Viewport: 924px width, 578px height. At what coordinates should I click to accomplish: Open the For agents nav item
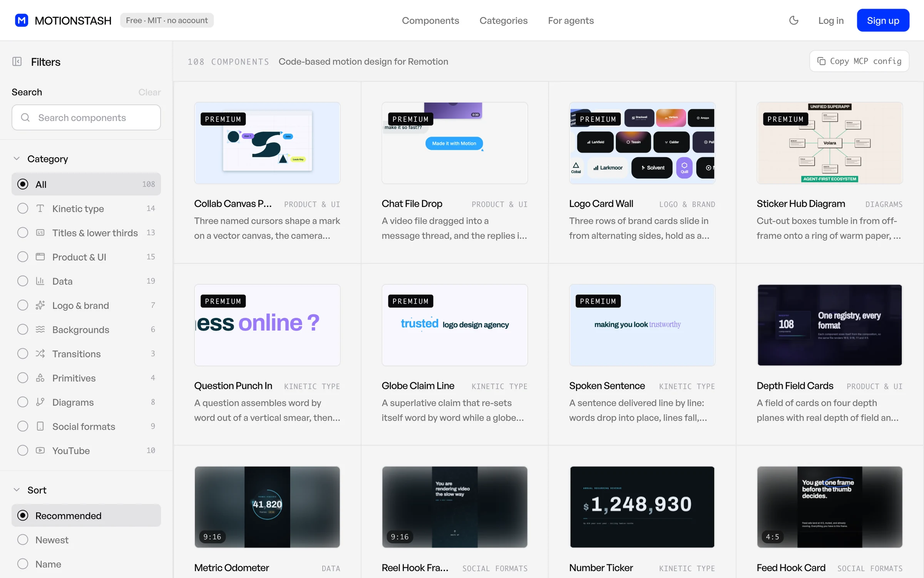(x=571, y=20)
